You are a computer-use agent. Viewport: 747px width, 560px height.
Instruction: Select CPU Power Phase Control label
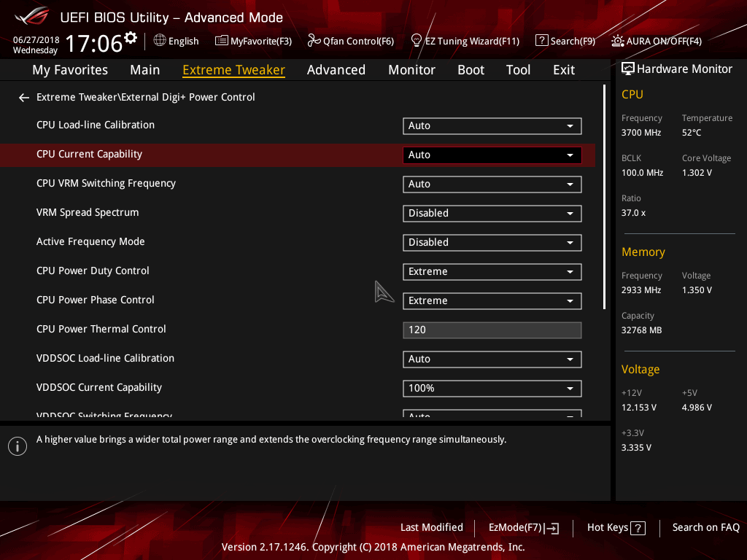tap(96, 300)
